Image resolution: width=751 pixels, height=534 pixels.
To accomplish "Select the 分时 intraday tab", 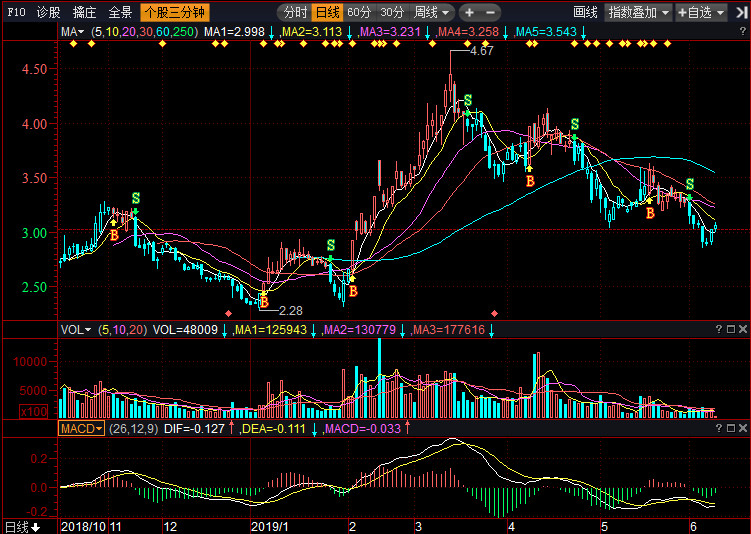I will coord(294,12).
